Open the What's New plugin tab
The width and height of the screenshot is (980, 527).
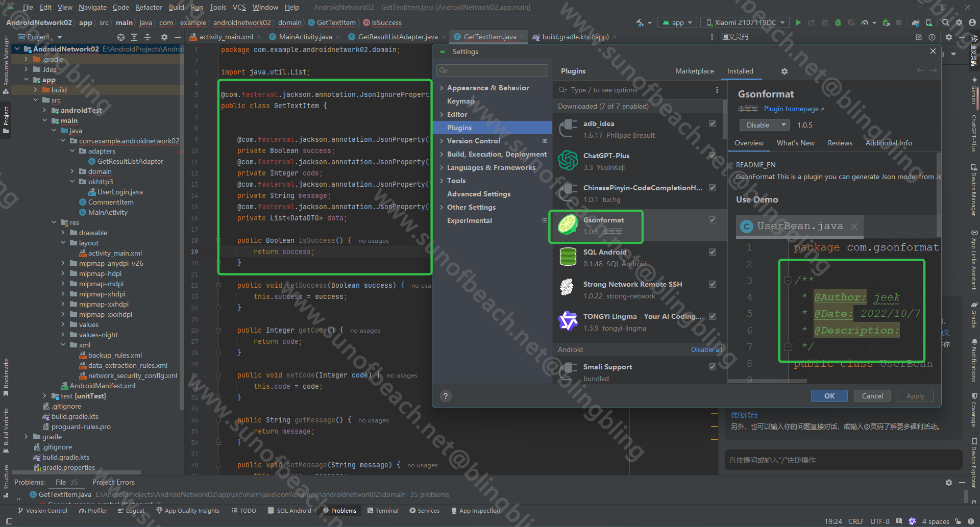795,143
